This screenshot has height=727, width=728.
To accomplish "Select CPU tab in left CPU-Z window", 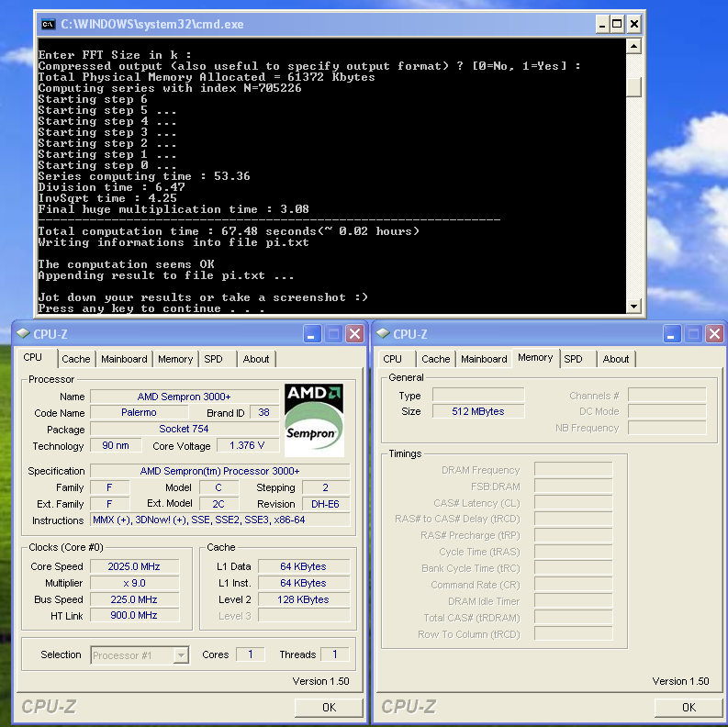I will 33,357.
